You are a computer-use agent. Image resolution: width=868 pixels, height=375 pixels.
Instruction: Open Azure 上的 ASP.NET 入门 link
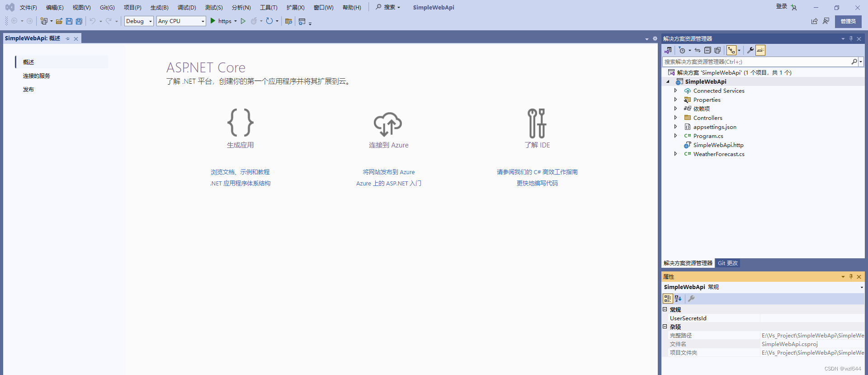coord(389,184)
